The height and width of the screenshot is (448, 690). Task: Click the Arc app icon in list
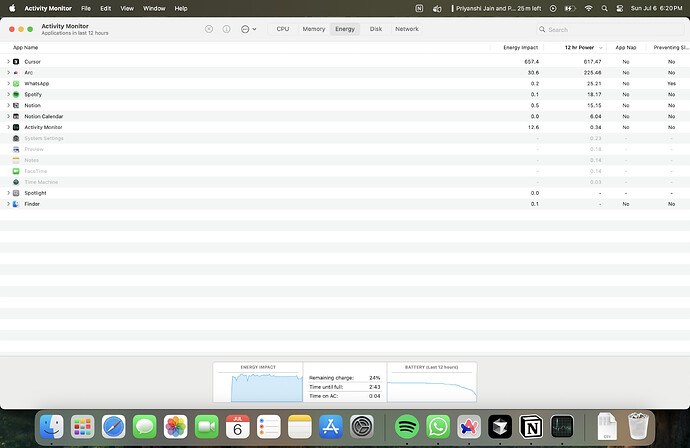pos(16,73)
